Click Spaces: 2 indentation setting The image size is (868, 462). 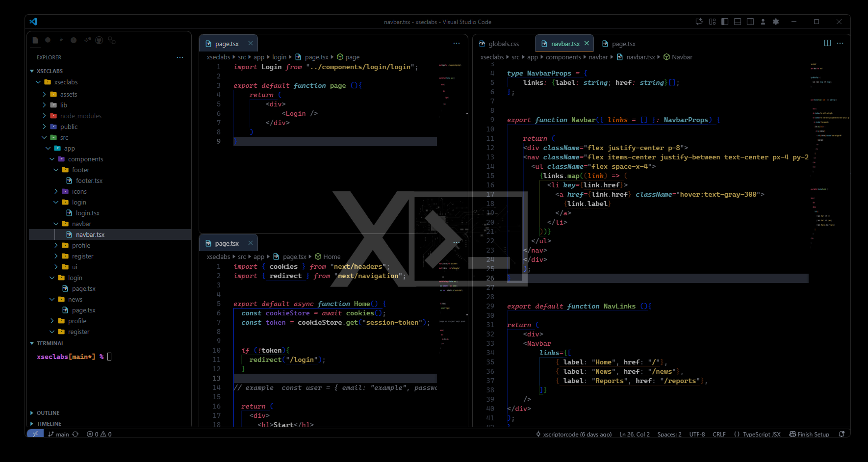point(669,434)
